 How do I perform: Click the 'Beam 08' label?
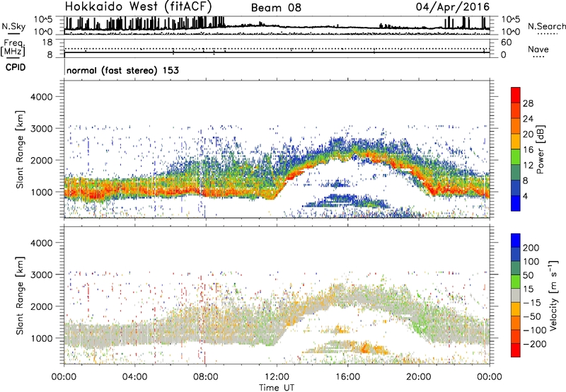[x=276, y=8]
